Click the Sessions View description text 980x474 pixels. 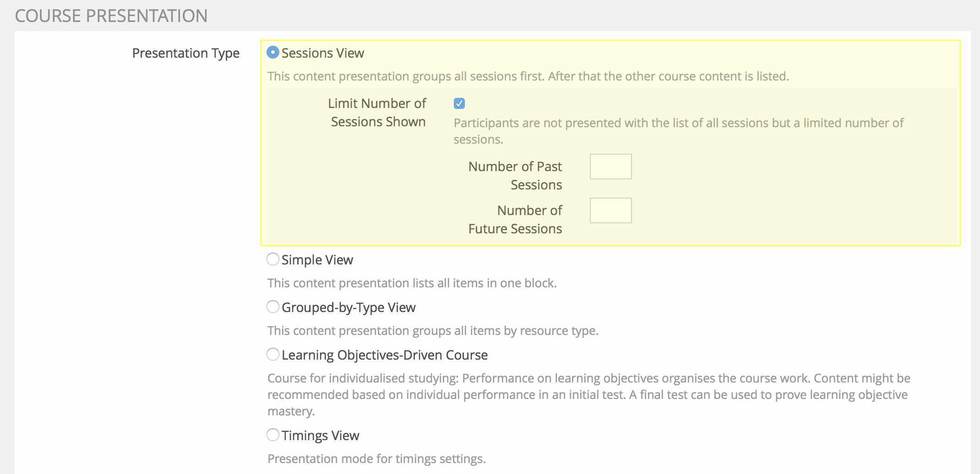point(528,76)
